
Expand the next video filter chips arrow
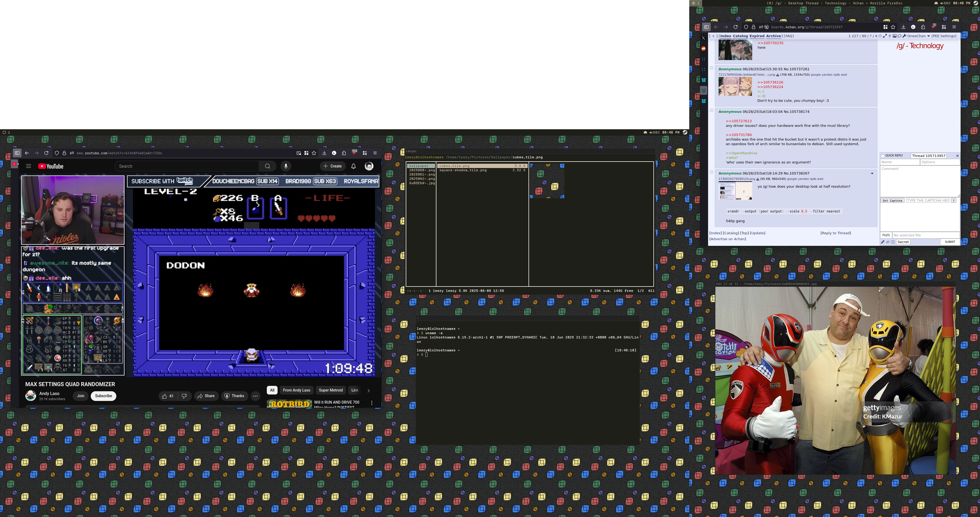tap(368, 390)
